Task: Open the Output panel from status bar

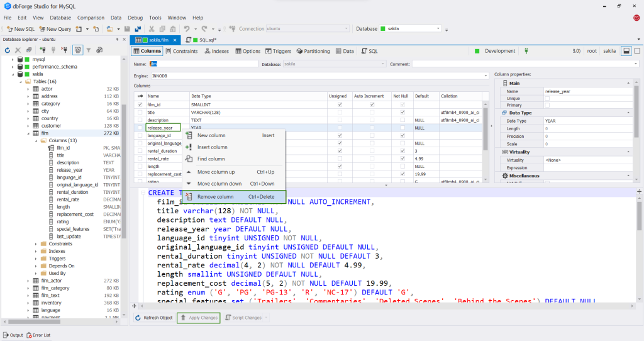Action: pyautogui.click(x=13, y=335)
